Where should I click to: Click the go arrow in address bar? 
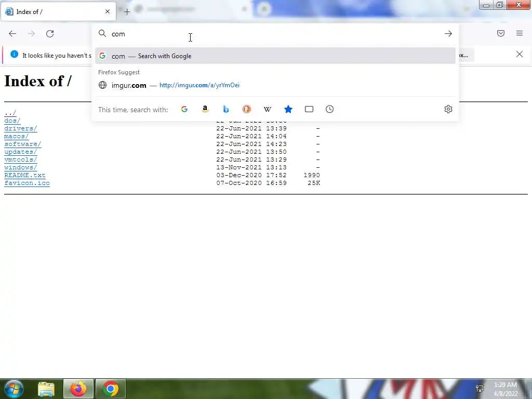tap(448, 34)
